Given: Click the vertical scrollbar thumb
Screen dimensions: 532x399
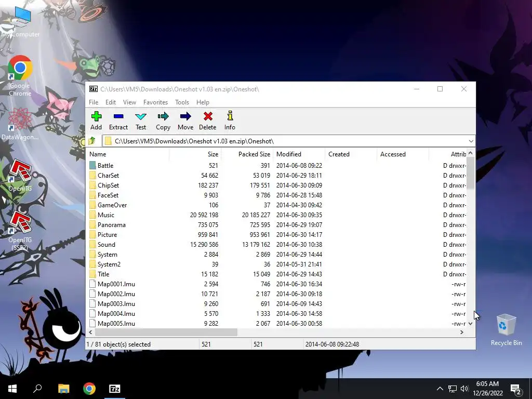Looking at the screenshot, I should tap(470, 173).
